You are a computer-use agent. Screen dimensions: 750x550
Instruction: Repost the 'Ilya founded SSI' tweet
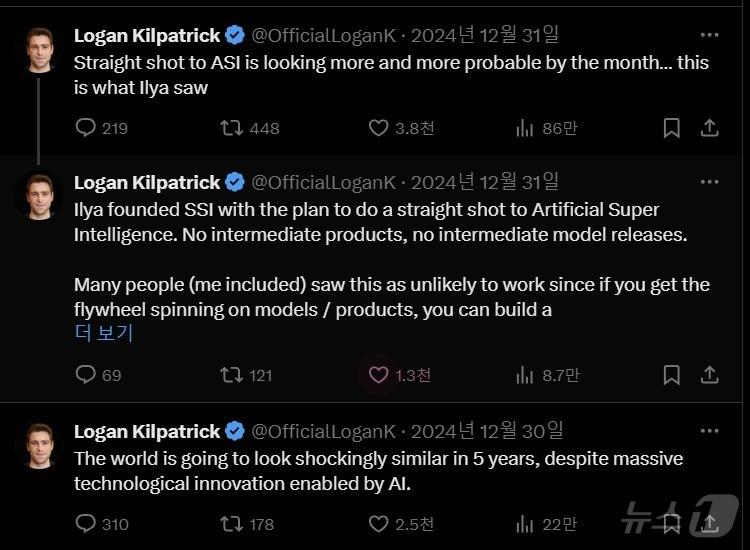click(232, 375)
